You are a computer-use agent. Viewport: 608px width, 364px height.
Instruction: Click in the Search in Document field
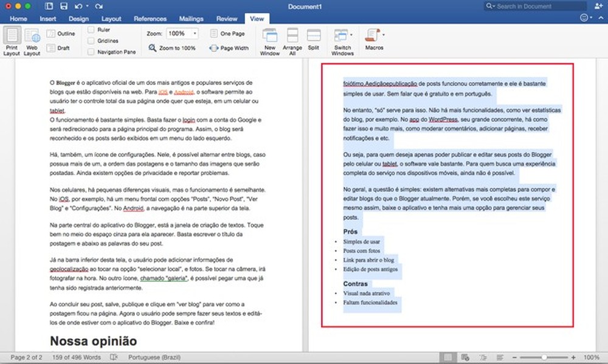click(536, 6)
